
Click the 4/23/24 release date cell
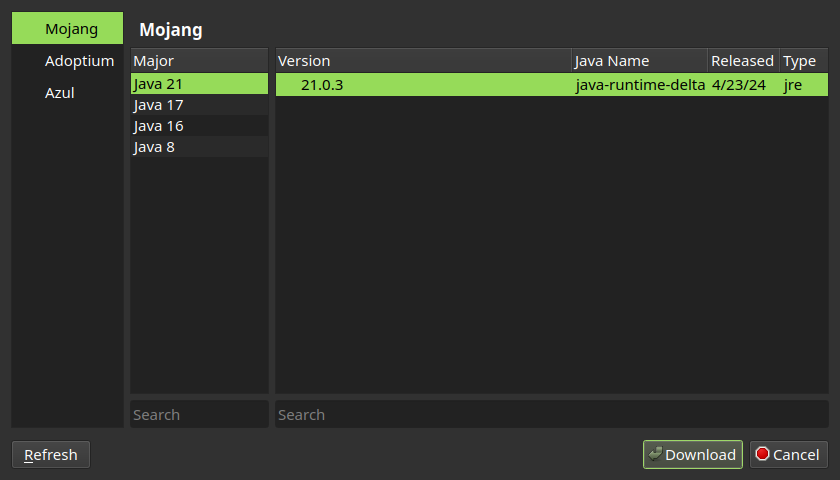744,85
